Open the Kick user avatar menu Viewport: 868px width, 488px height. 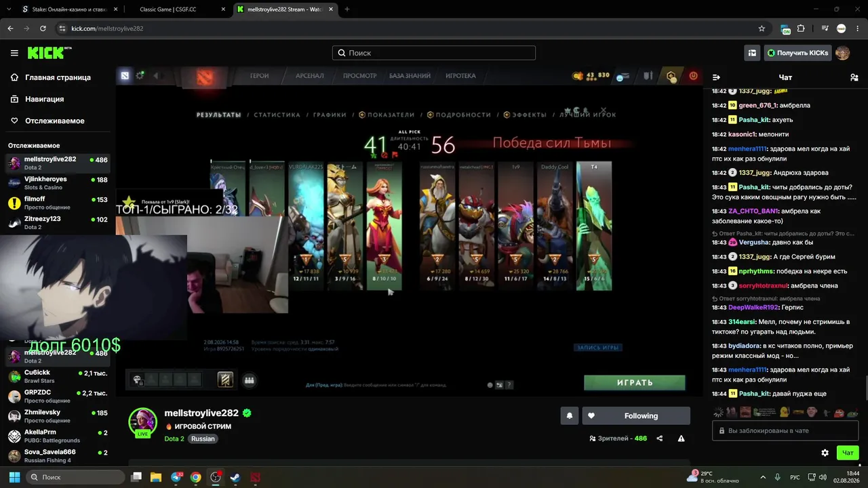[x=842, y=53]
